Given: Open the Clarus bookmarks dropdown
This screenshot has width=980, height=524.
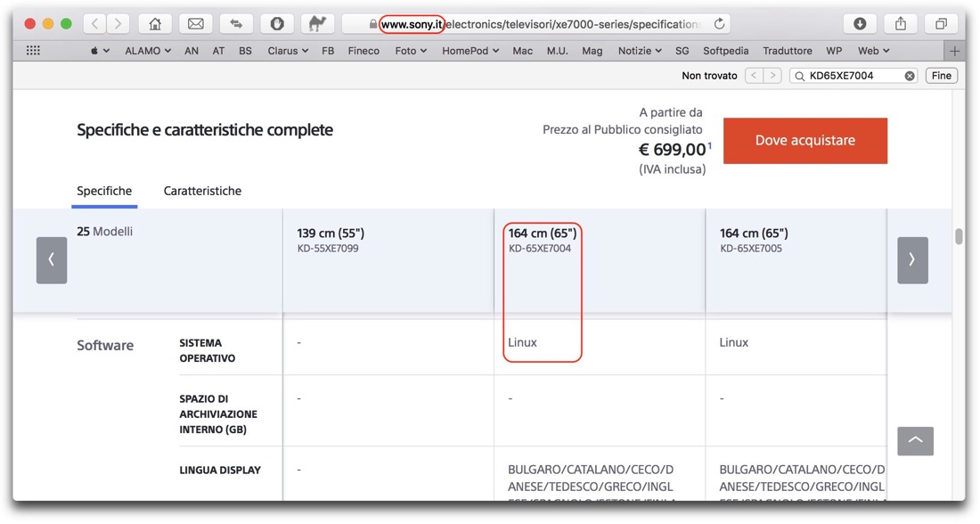Looking at the screenshot, I should [x=288, y=51].
